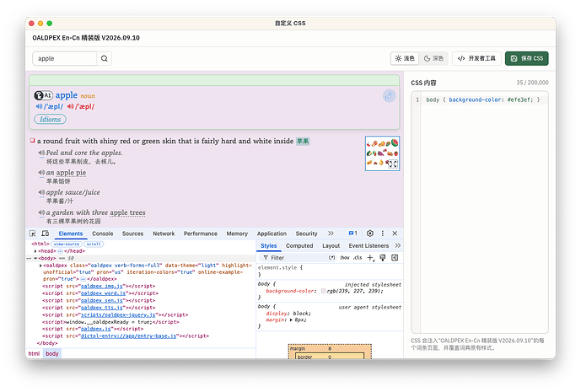Open the Network tab
The height and width of the screenshot is (392, 581).
(x=164, y=234)
